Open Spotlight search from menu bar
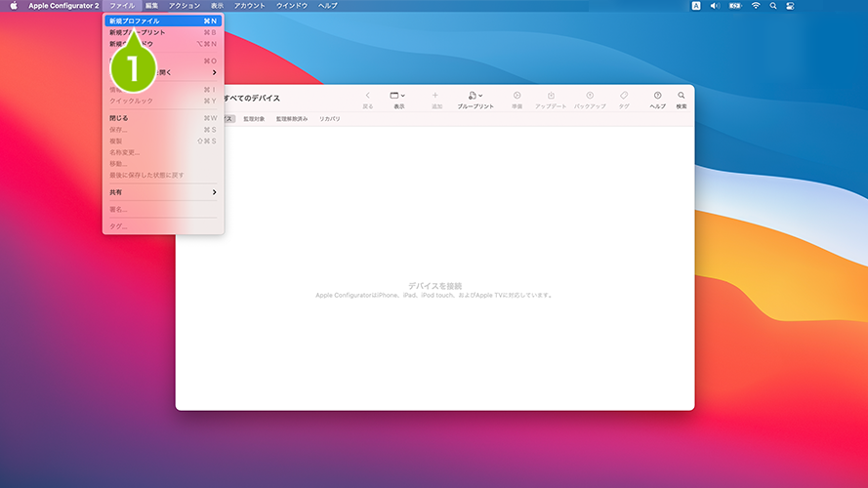868x488 pixels. point(772,6)
